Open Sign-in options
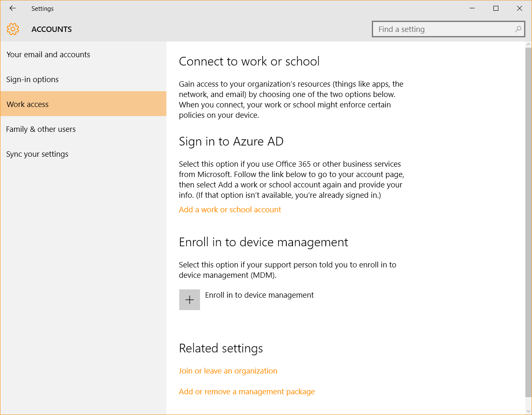 tap(83, 79)
